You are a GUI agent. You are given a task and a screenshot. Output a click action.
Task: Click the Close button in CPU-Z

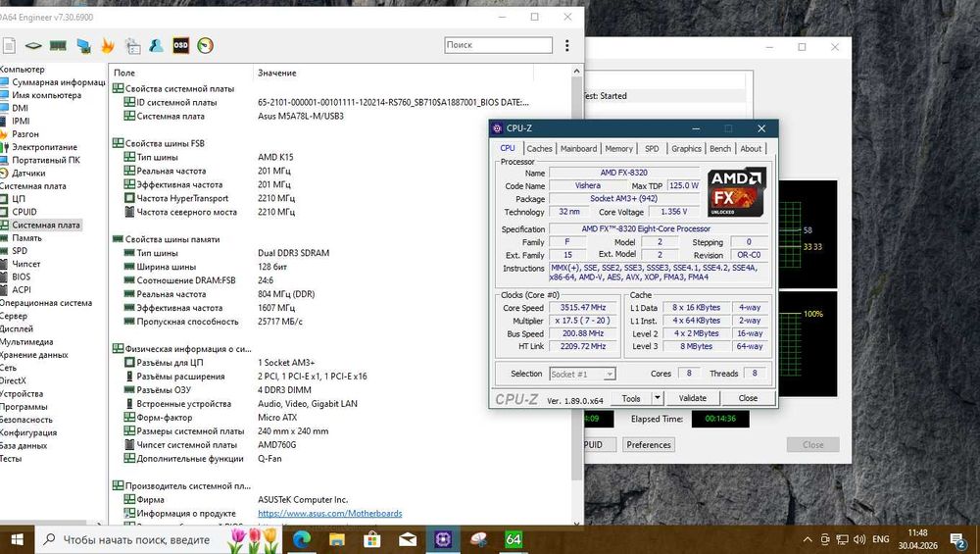click(x=748, y=398)
